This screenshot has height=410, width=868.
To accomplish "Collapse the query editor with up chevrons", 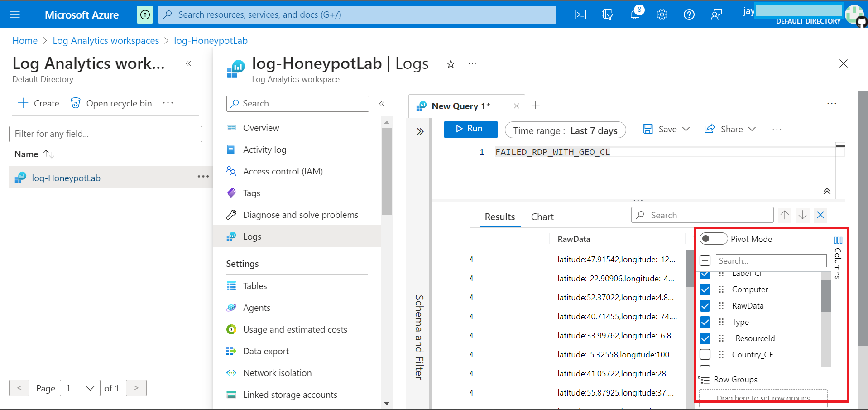I will (827, 191).
